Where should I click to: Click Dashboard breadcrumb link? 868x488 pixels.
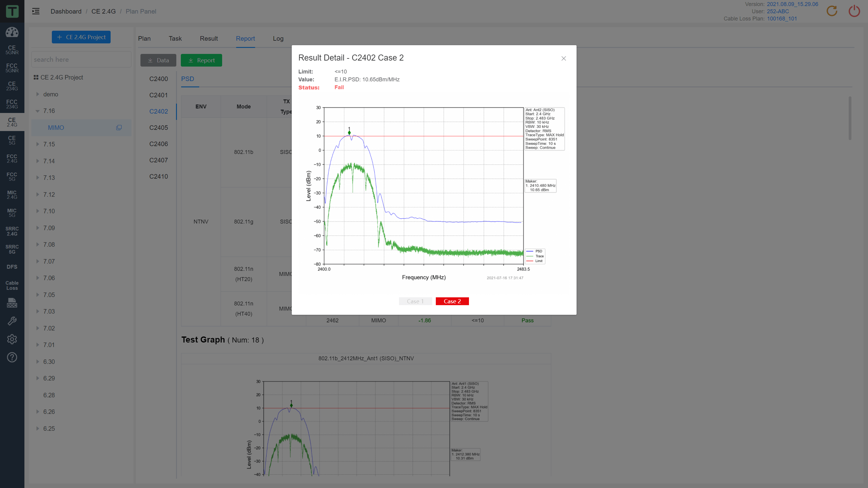click(66, 11)
